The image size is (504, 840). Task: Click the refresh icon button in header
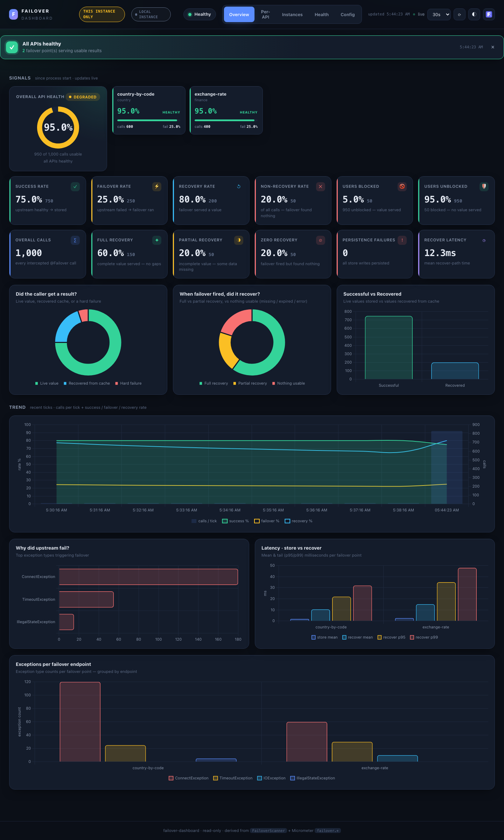tap(459, 14)
